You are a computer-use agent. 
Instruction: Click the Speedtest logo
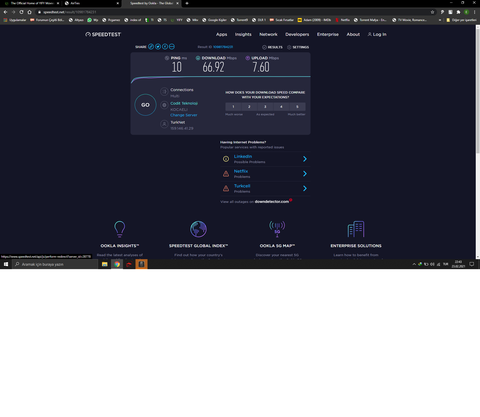tap(103, 34)
